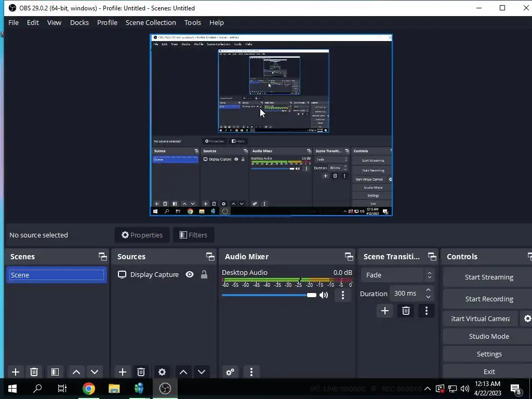
Task: Open source Properties button
Action: tap(142, 235)
